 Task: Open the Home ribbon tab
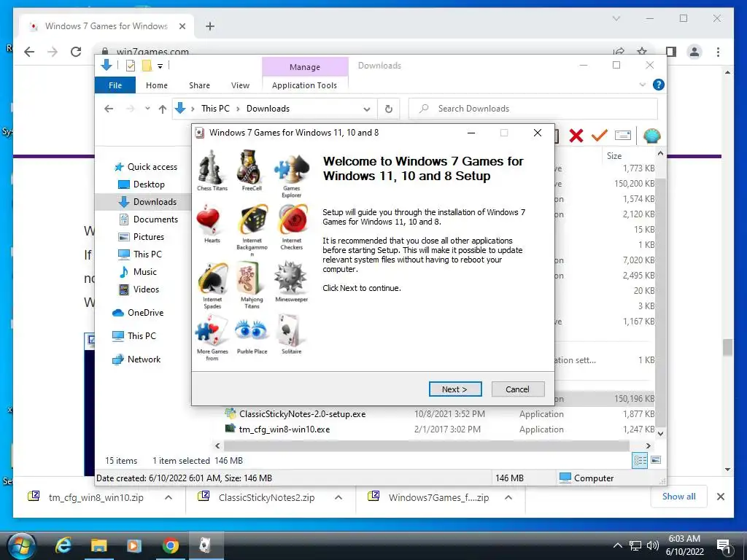[157, 85]
